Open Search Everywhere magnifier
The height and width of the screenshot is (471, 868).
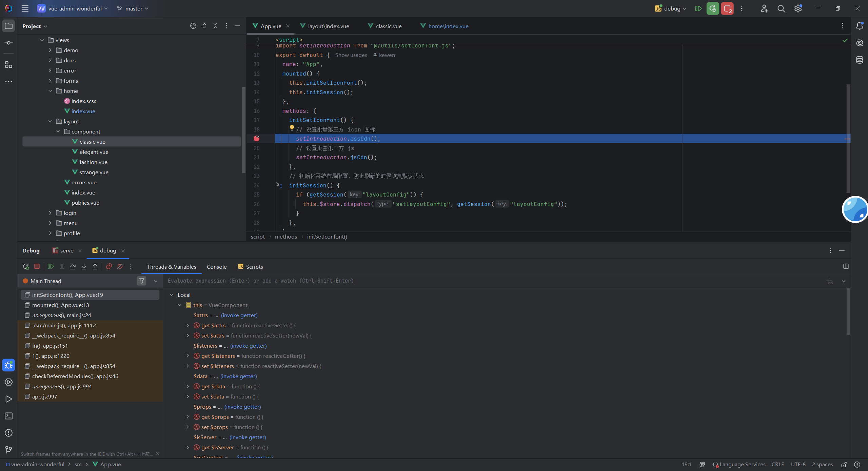click(x=781, y=9)
